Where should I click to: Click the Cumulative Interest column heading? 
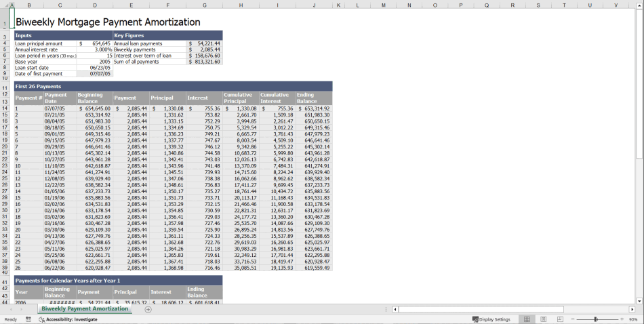277,98
